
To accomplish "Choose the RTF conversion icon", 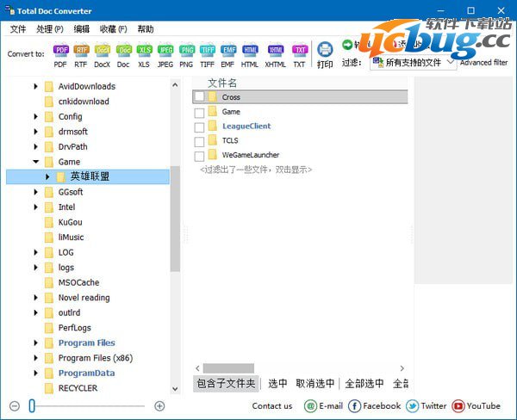I will tap(81, 50).
